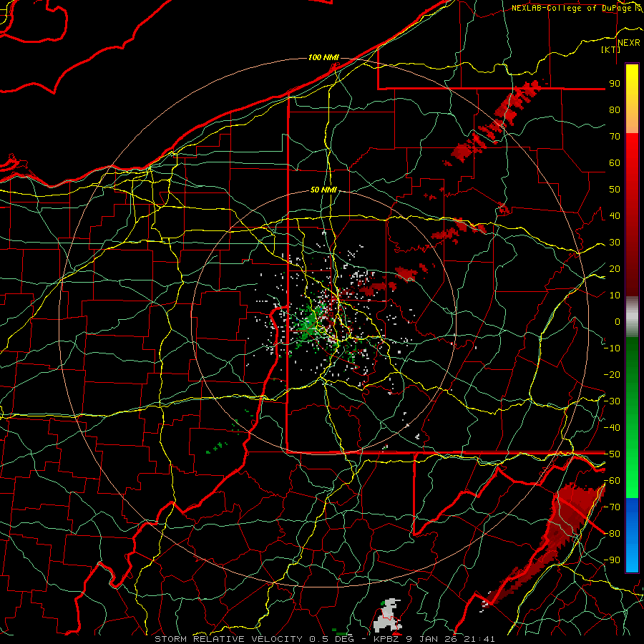Screen dimensions: 644x644
Task: Select the 10 value on the velocity scale
Action: click(615, 296)
